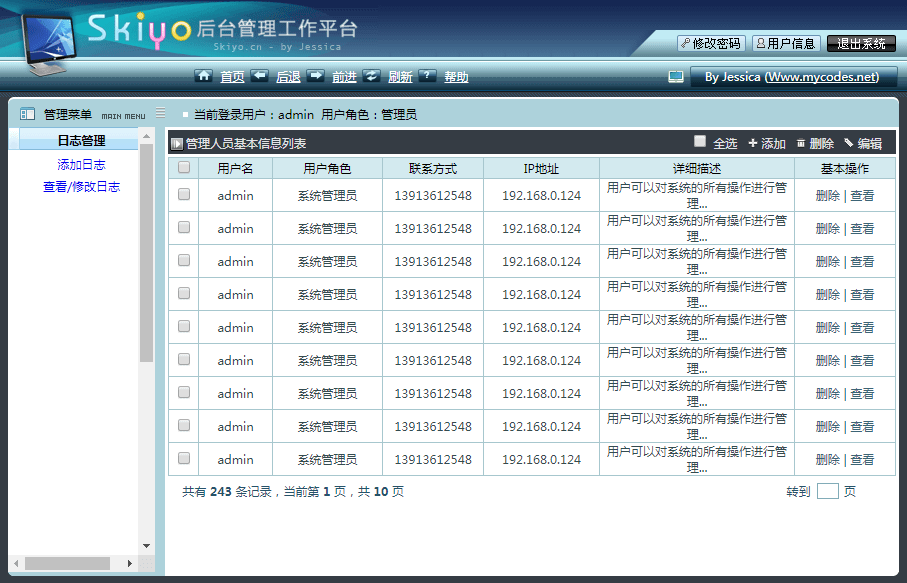
Task: Open 添加日志 in the sidebar menu
Action: pos(81,165)
